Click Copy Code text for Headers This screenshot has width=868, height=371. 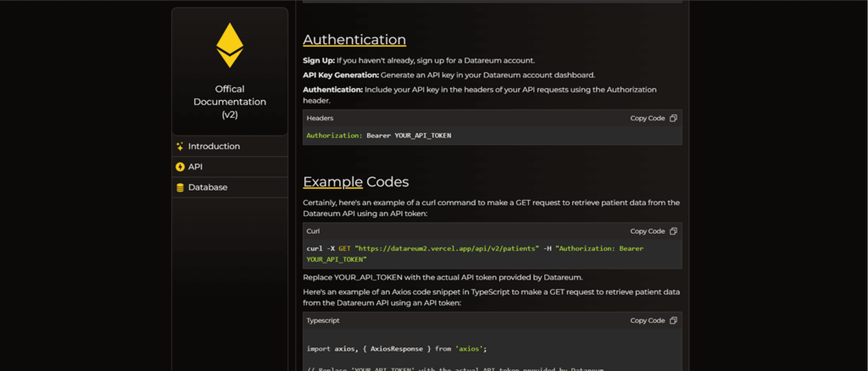[x=647, y=118]
